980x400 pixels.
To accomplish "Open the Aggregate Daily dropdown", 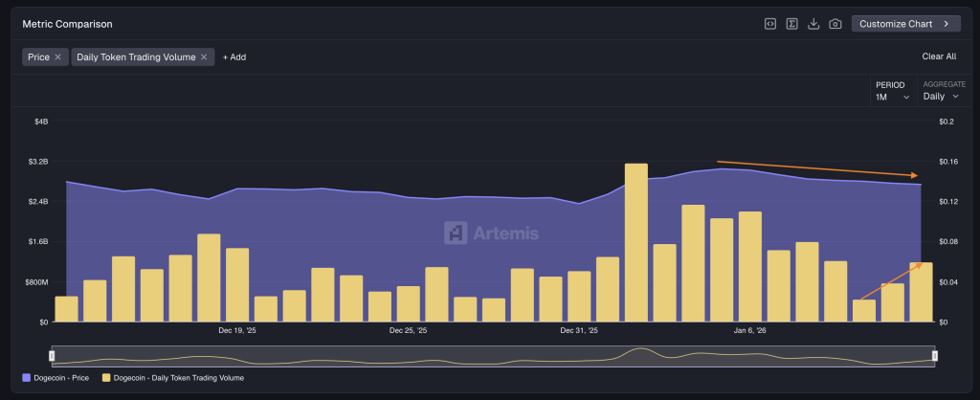I will (941, 97).
